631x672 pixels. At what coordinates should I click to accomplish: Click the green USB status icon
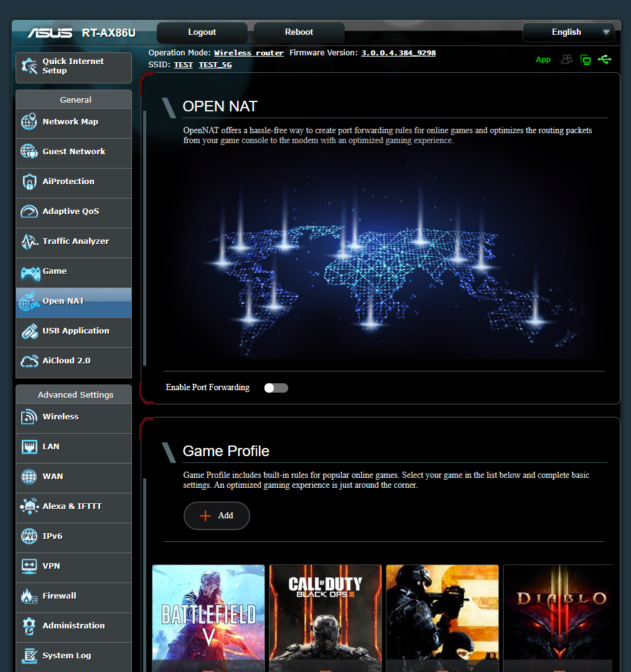604,59
